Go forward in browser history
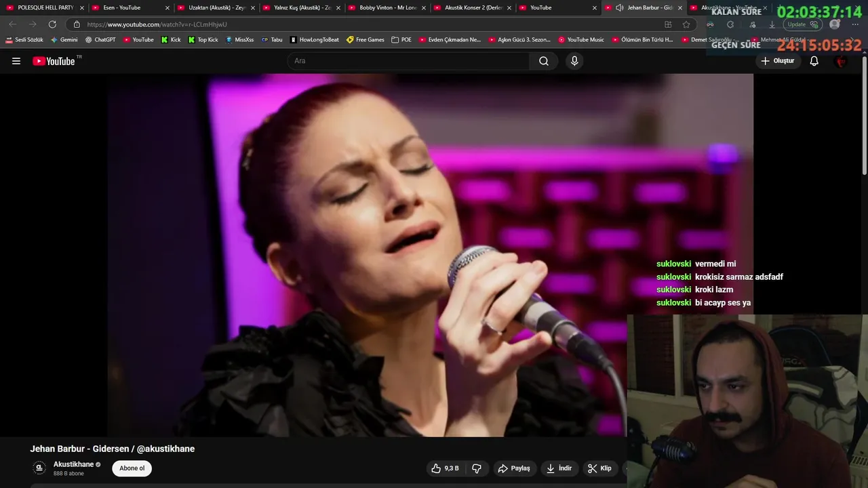The width and height of the screenshot is (868, 488). click(32, 24)
